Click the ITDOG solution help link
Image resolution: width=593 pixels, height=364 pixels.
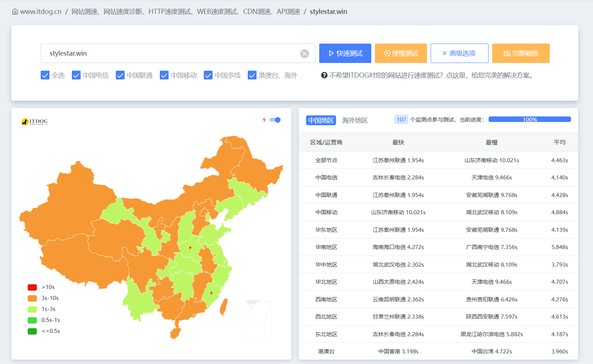(431, 75)
